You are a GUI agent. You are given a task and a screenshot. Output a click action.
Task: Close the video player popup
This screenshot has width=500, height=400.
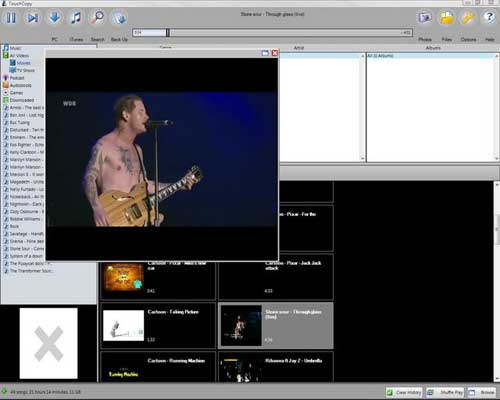tap(275, 53)
